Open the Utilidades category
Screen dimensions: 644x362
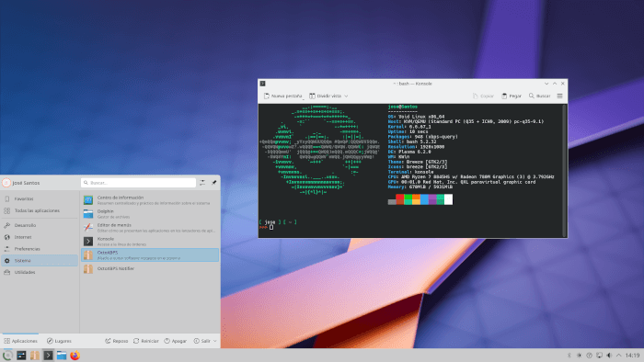coord(40,272)
